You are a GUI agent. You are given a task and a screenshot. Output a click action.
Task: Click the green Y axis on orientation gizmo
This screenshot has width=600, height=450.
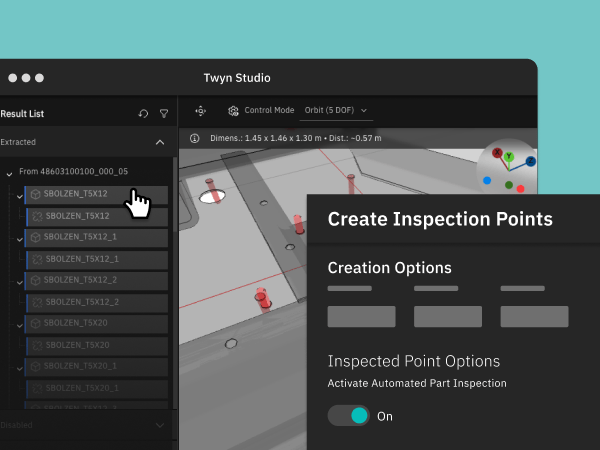pos(508,157)
